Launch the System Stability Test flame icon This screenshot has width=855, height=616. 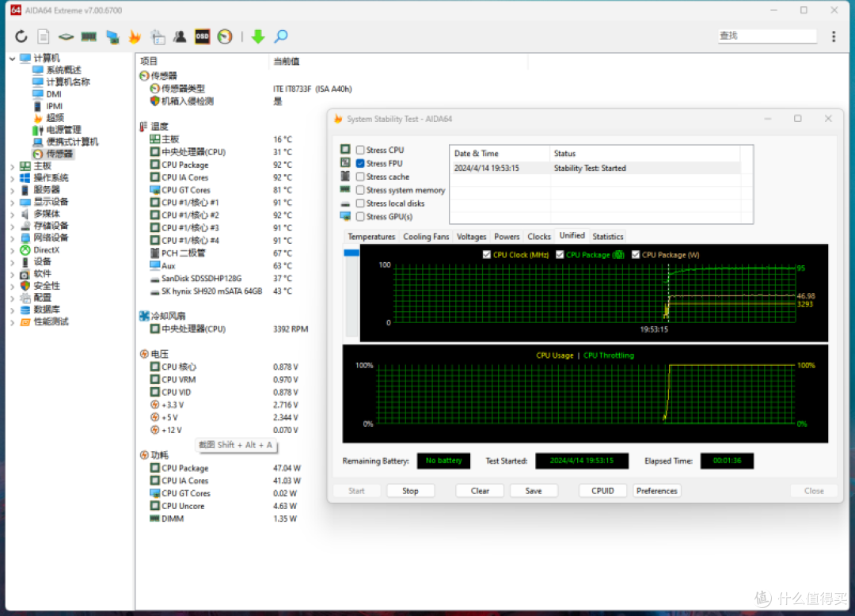pyautogui.click(x=135, y=36)
